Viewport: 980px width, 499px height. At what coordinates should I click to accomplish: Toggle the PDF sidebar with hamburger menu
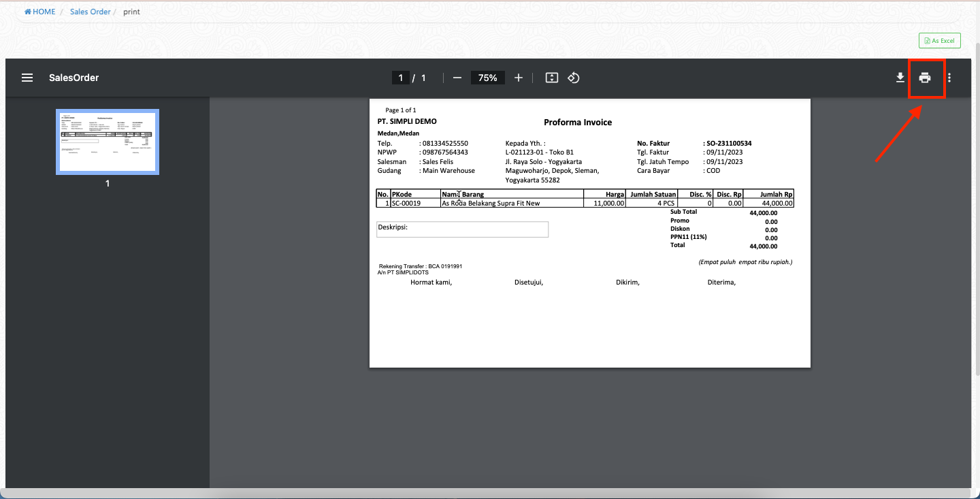pyautogui.click(x=27, y=78)
